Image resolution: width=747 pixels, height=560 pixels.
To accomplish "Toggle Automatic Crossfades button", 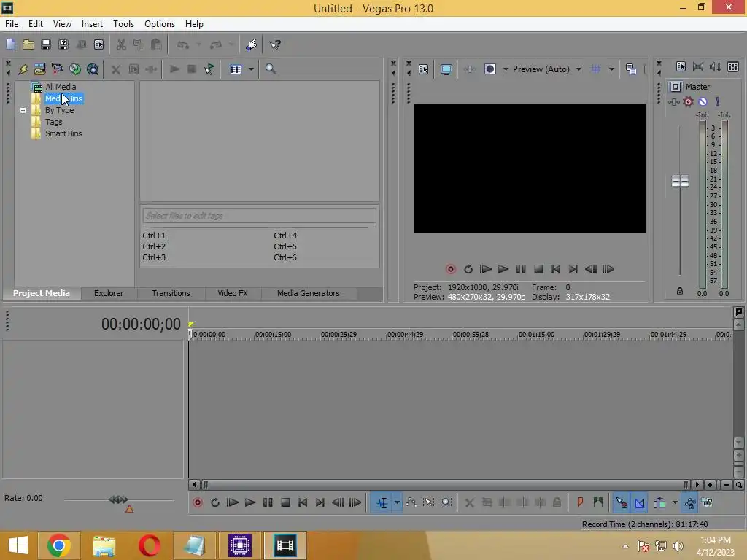I will point(640,502).
